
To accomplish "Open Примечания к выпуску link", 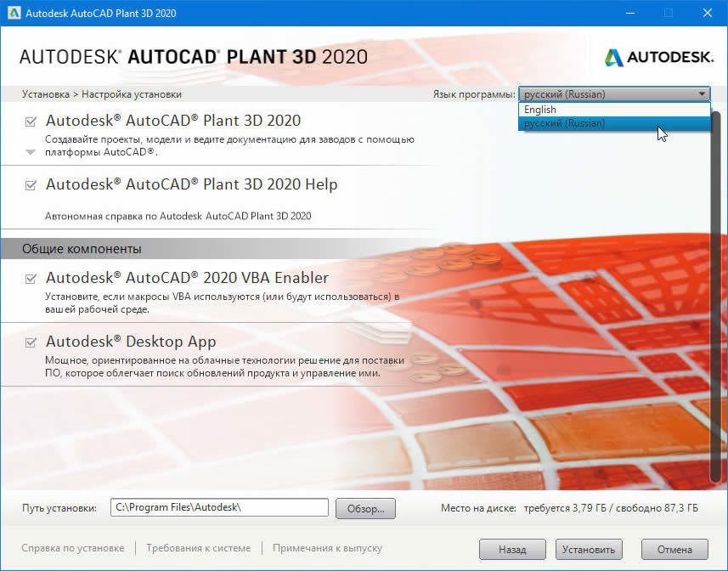I will pyautogui.click(x=327, y=548).
